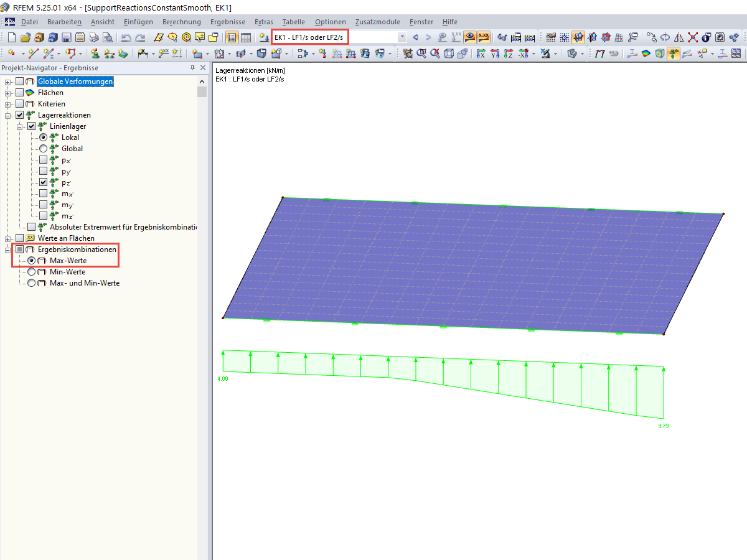Click the navigator vertical scrollbar thumb
The width and height of the screenshot is (747, 560).
[x=202, y=92]
